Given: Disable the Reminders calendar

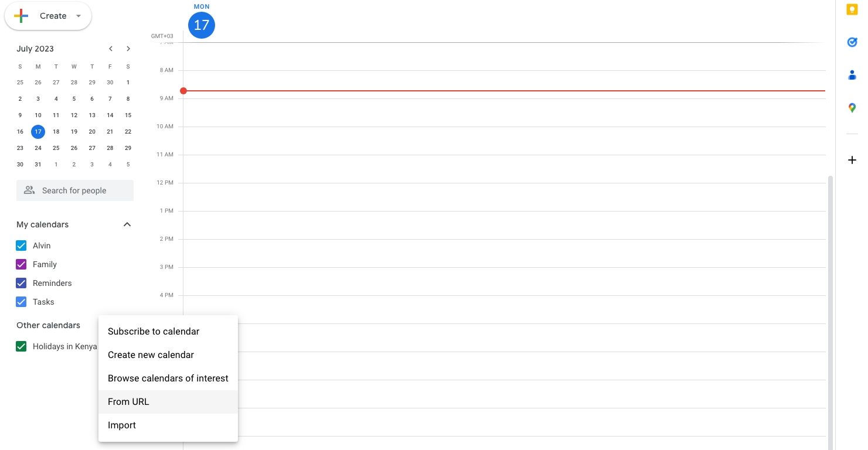Looking at the screenshot, I should (21, 283).
